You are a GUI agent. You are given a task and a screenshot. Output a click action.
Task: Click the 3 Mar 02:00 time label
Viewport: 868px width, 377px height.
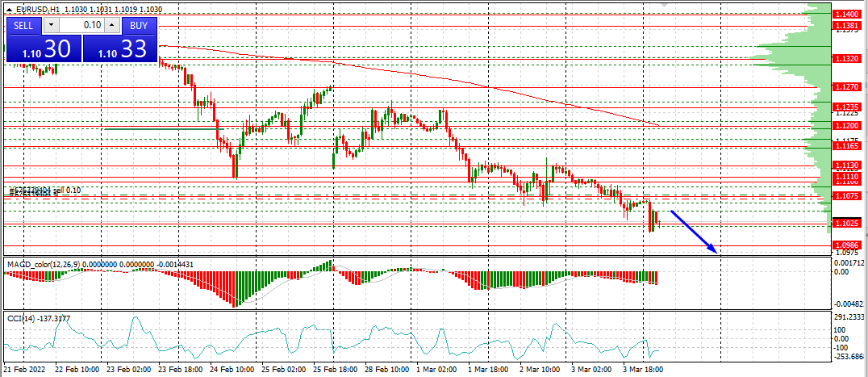(x=591, y=369)
